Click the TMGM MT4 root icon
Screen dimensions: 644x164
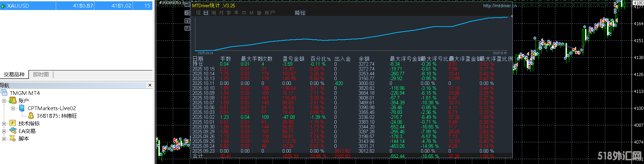point(4,93)
